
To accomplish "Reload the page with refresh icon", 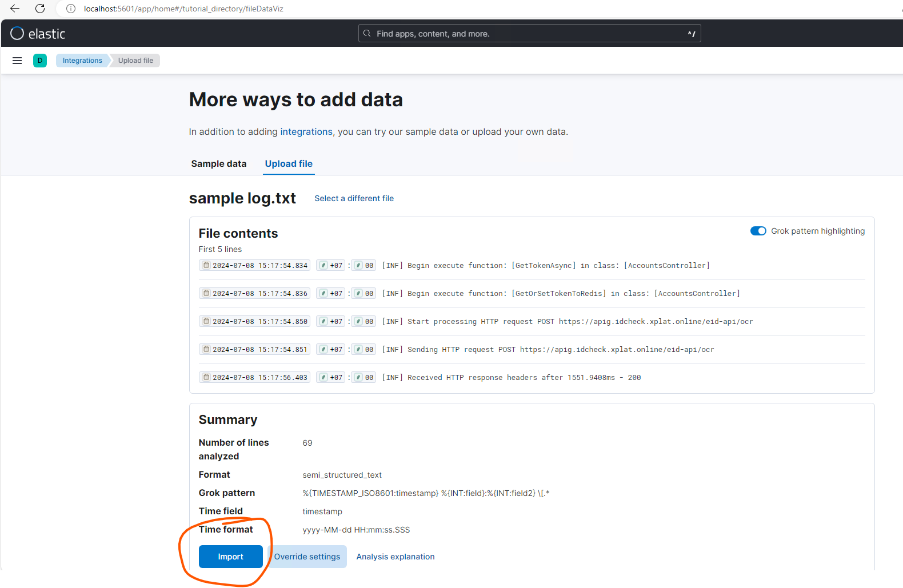I will point(40,9).
